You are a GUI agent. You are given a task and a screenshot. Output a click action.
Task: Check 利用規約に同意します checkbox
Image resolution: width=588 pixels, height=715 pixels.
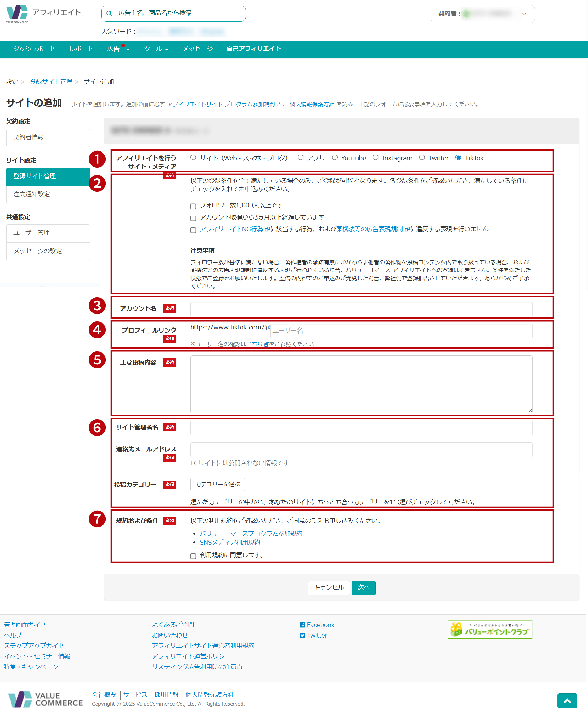point(194,556)
